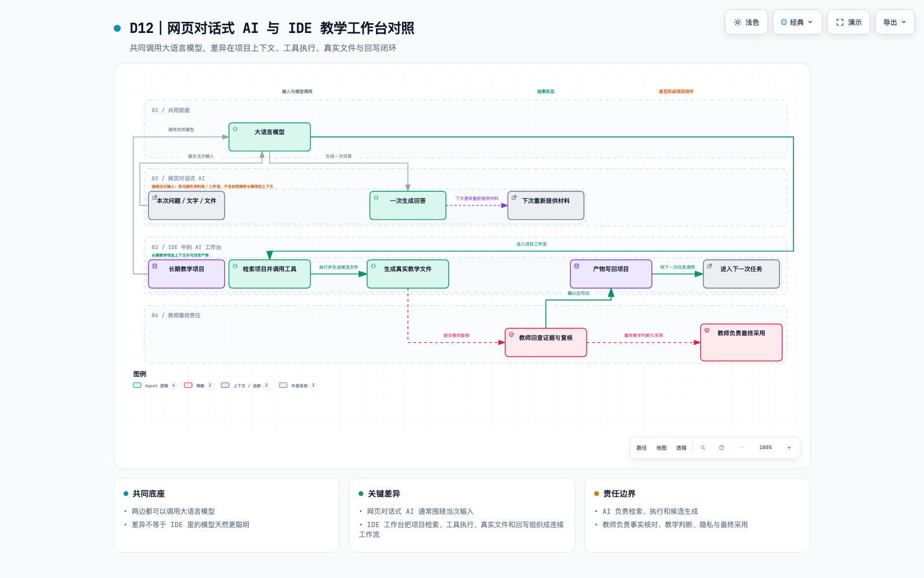The width and height of the screenshot is (924, 578).
Task: Open the help question-mark icon
Action: [721, 448]
